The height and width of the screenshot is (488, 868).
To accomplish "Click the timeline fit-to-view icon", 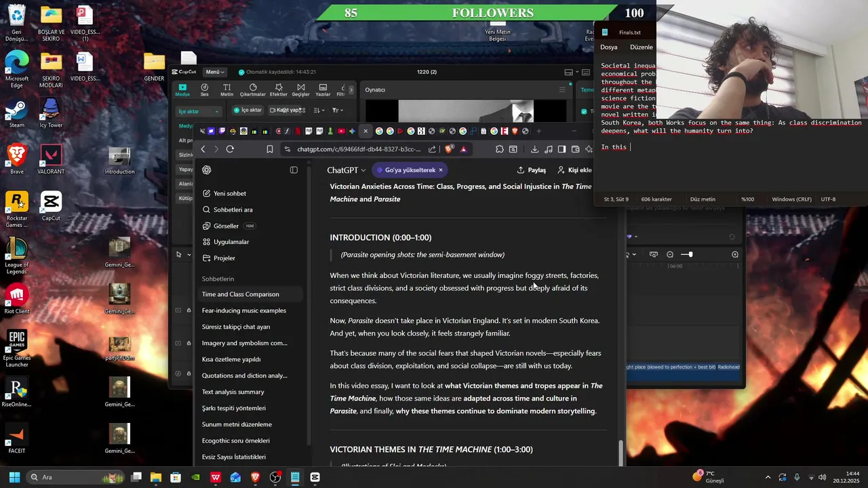I will [x=654, y=254].
